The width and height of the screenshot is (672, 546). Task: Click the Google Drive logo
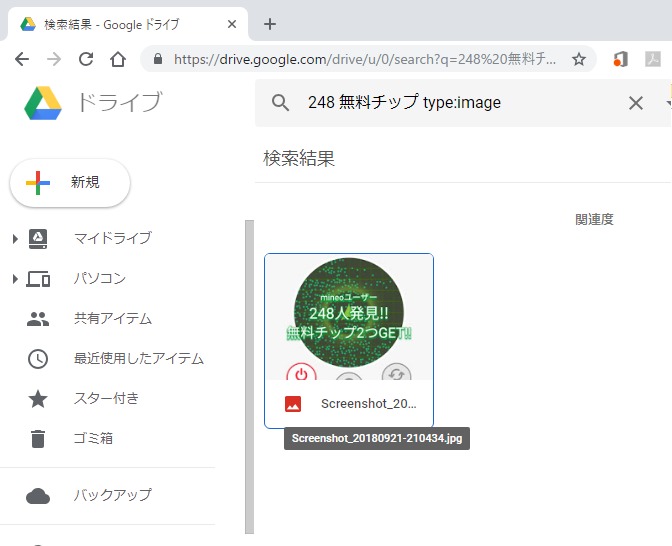[42, 102]
